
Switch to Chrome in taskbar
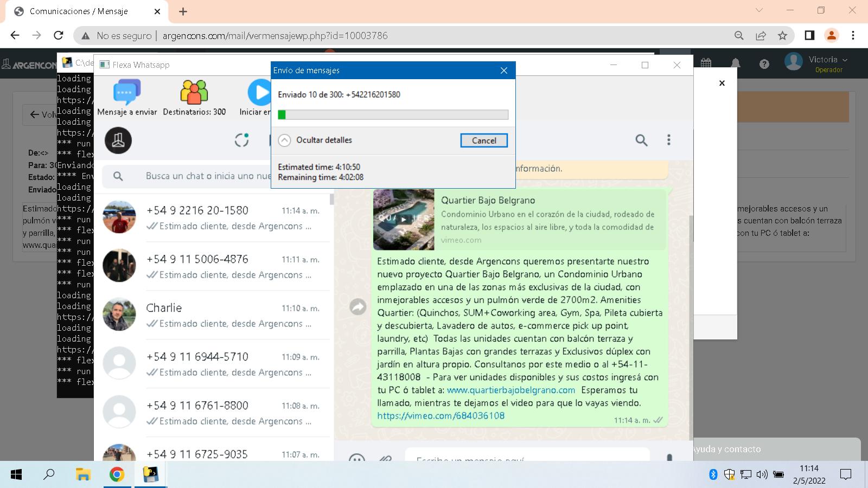pos(117,474)
